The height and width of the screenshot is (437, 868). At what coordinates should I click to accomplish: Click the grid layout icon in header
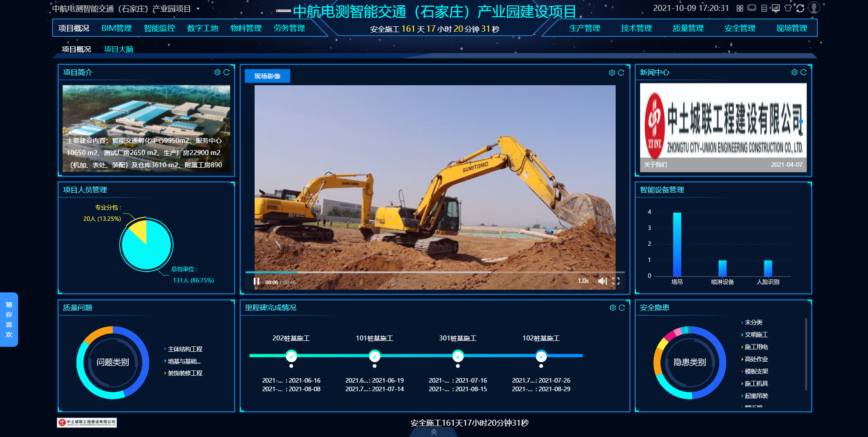click(x=740, y=8)
